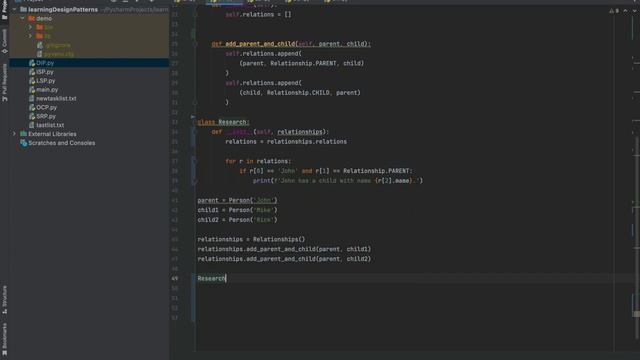
Task: Go to previous highlighted problem arrow
Action: tap(625, 11)
